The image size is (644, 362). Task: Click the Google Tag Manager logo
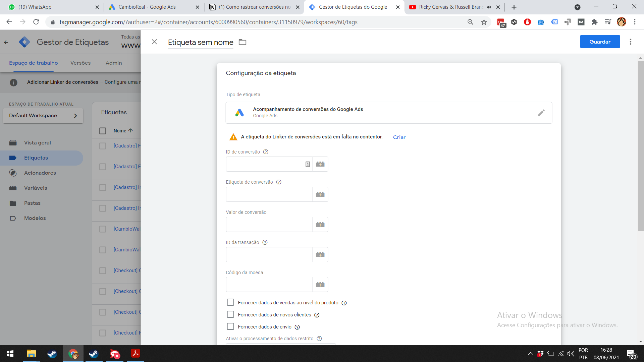[x=24, y=42]
